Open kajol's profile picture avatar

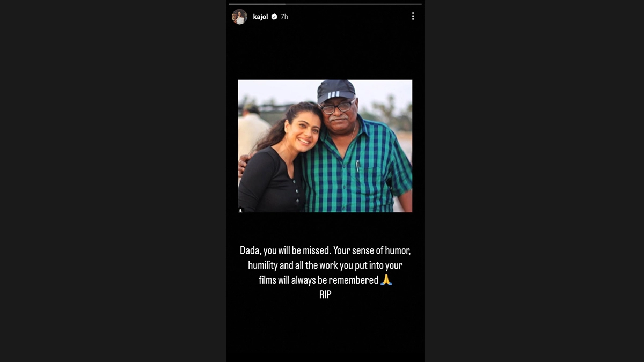point(239,17)
